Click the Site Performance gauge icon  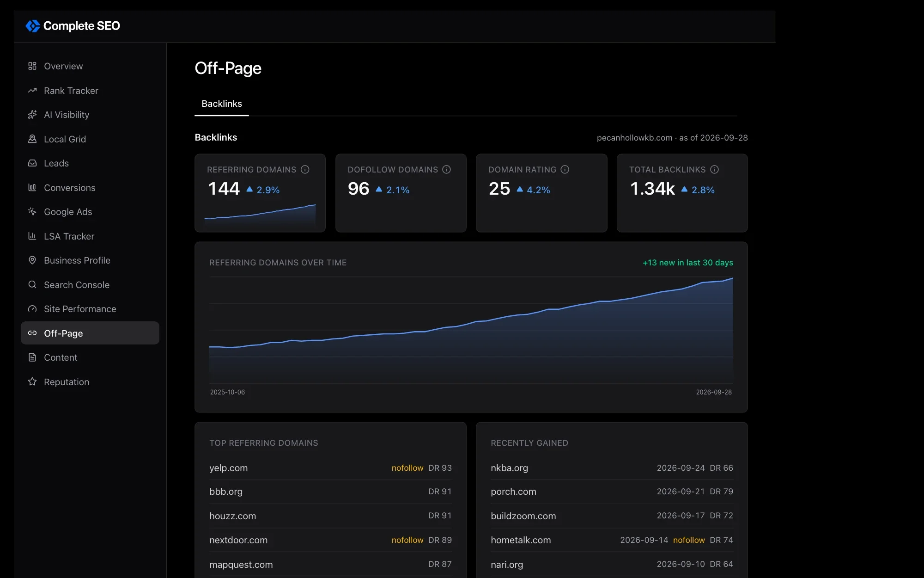point(32,309)
